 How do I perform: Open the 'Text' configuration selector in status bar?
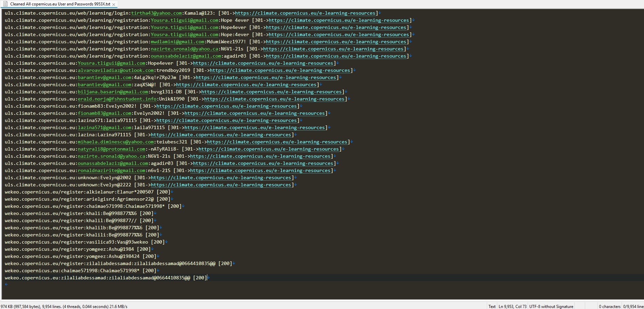[492, 306]
